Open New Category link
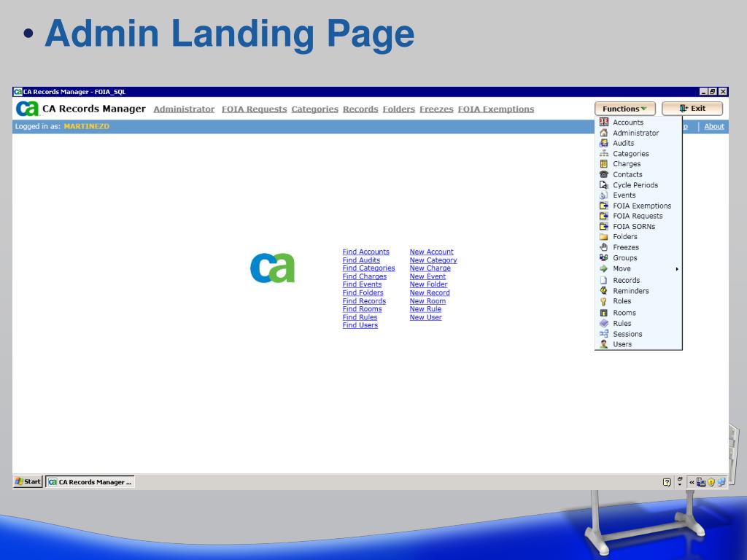The height and width of the screenshot is (560, 747). pos(433,260)
